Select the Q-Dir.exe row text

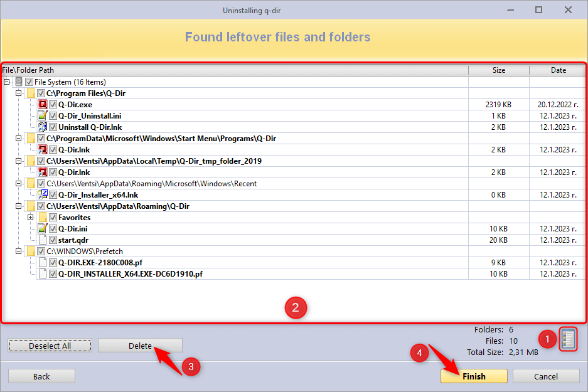(75, 105)
